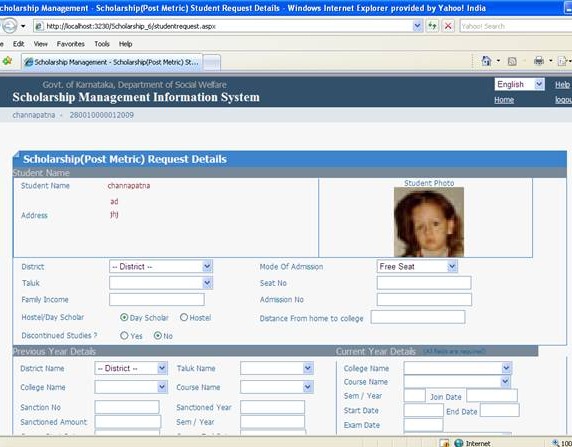Viewport: 572px width, 447px height.
Task: Click the Refresh page icon
Action: (x=432, y=26)
